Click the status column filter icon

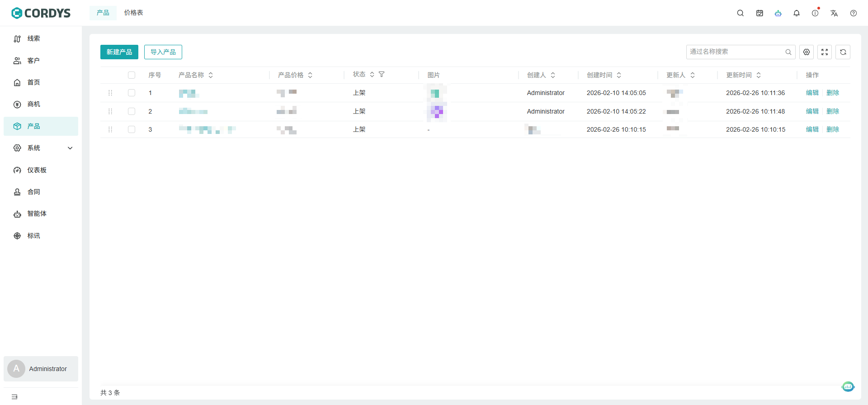point(382,75)
